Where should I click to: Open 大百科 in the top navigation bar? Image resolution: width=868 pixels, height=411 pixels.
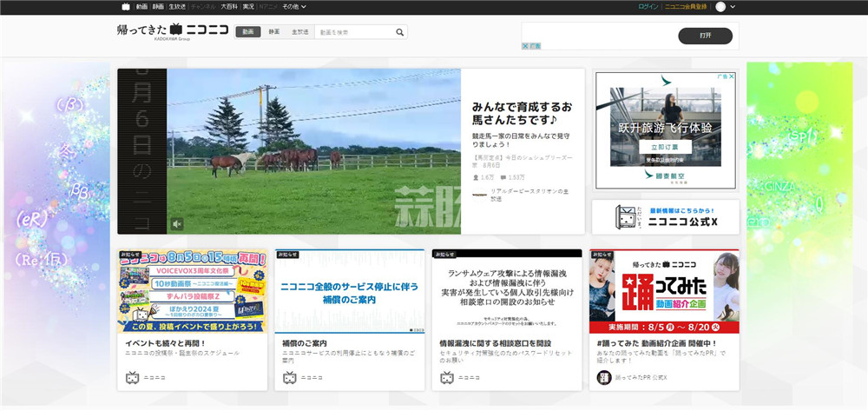click(x=229, y=7)
